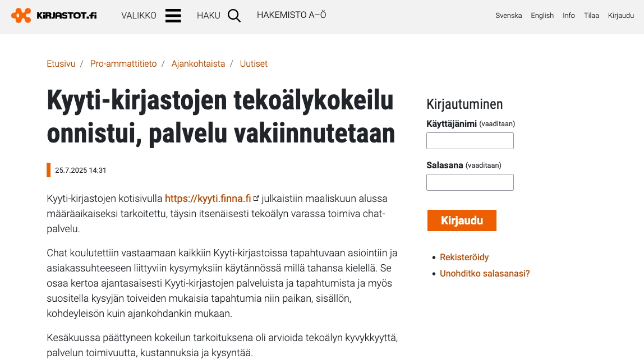Focus the Salasana input field
This screenshot has height=359, width=644.
[470, 182]
